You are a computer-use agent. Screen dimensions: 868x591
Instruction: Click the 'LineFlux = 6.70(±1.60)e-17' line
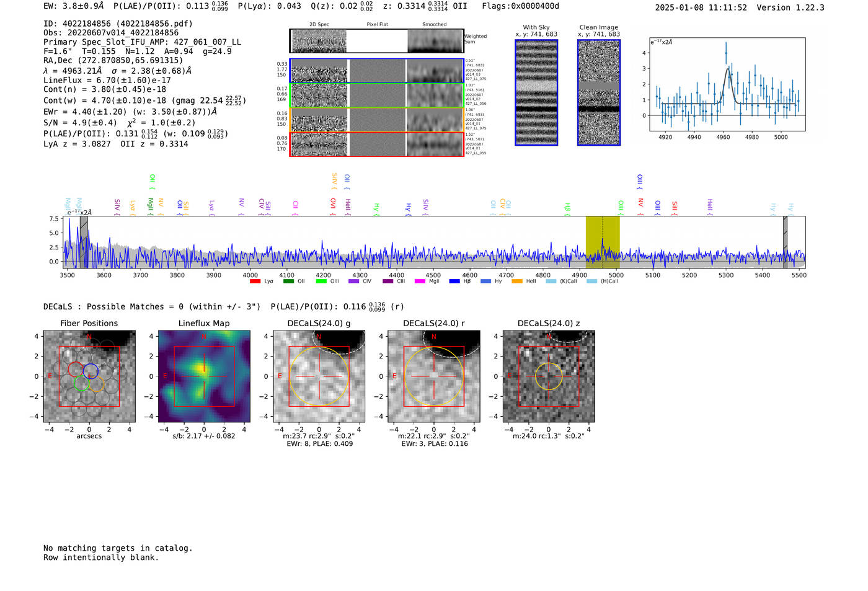click(x=107, y=80)
